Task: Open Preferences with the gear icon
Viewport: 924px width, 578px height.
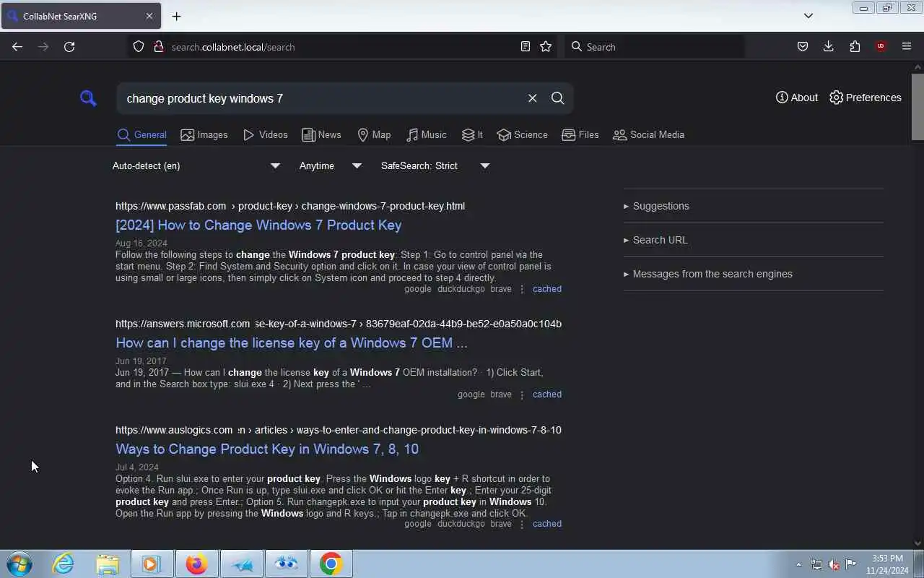Action: [x=866, y=98]
